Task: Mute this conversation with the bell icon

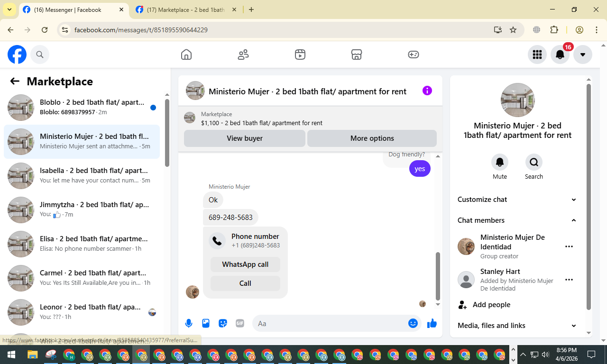Action: tap(500, 162)
